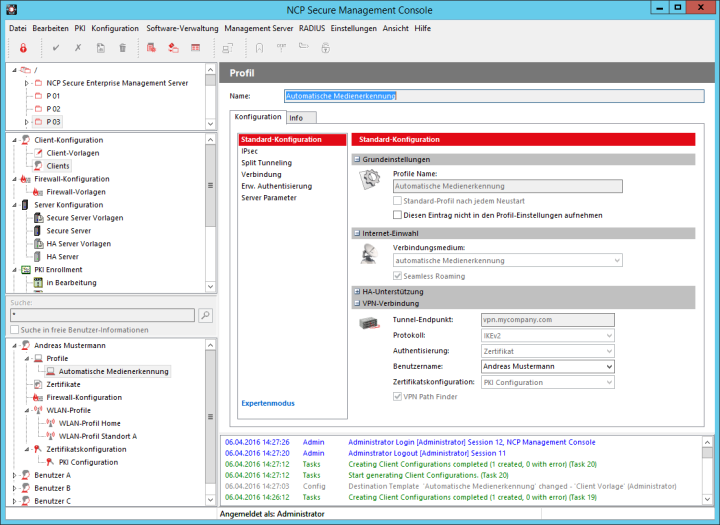Collapse the Grundeinstellungen section
The width and height of the screenshot is (720, 525).
[x=357, y=159]
